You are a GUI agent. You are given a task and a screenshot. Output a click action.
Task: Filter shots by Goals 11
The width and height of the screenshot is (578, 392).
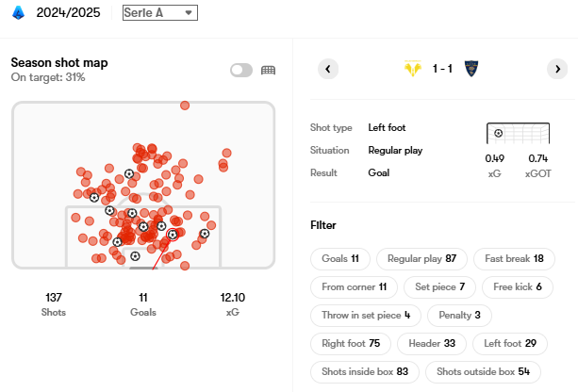pyautogui.click(x=340, y=258)
